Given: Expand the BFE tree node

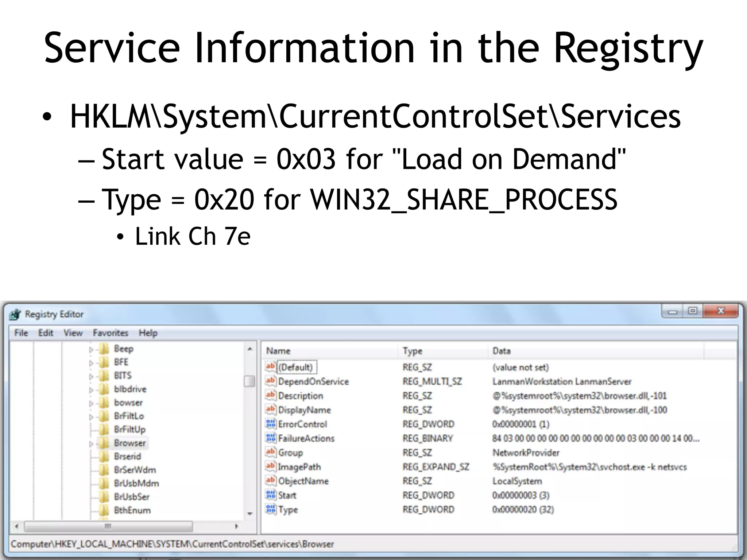Looking at the screenshot, I should (91, 363).
